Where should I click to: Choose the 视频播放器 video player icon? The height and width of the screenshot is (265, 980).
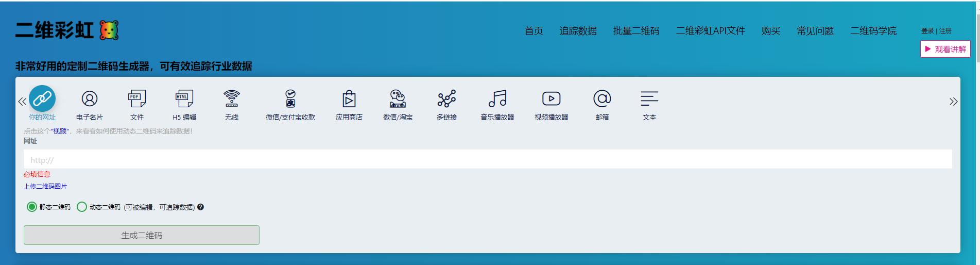point(551,98)
